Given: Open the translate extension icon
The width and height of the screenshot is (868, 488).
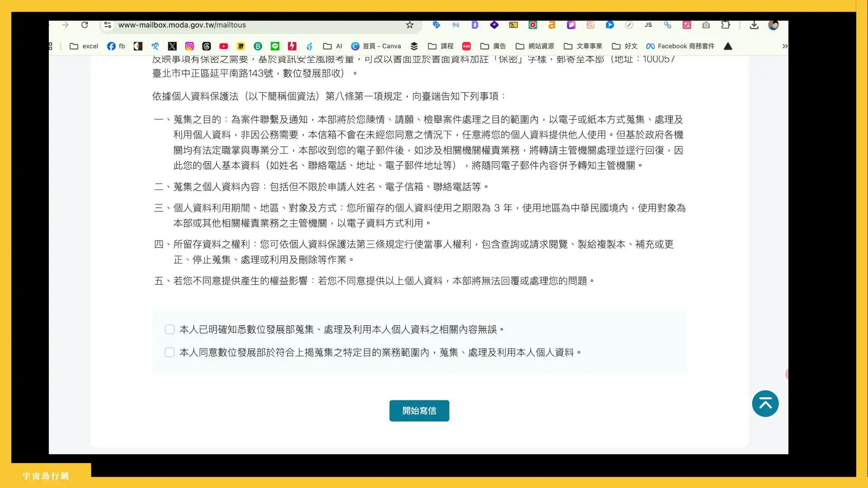Looking at the screenshot, I should coord(687,25).
